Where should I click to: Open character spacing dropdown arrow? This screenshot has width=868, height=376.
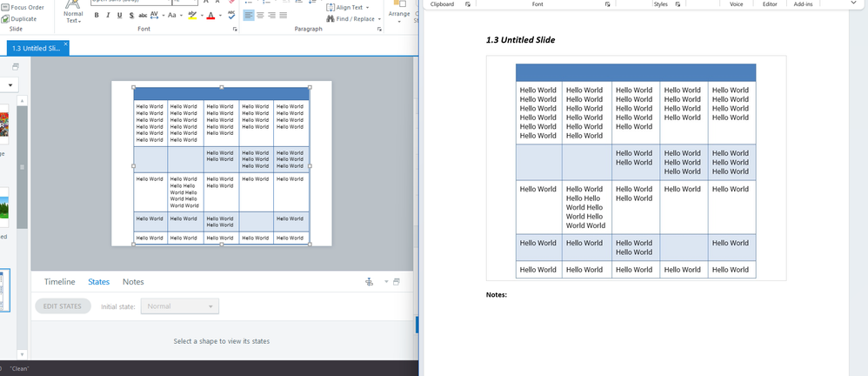162,16
